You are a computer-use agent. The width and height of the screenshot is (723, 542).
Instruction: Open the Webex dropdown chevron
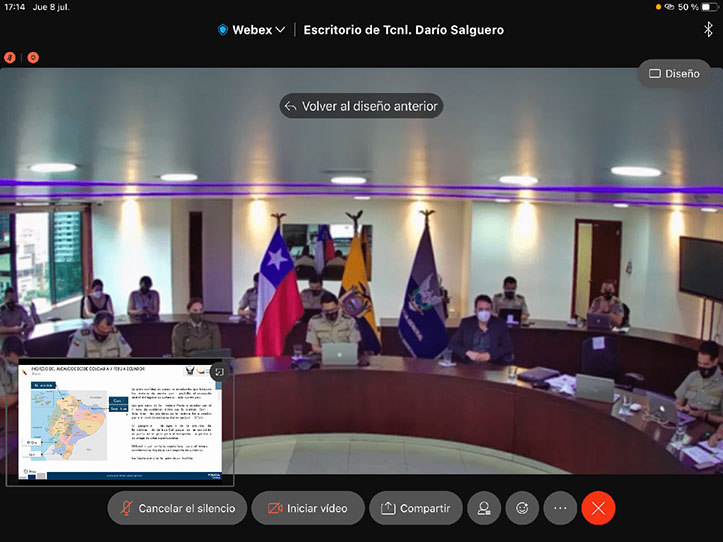pyautogui.click(x=280, y=30)
